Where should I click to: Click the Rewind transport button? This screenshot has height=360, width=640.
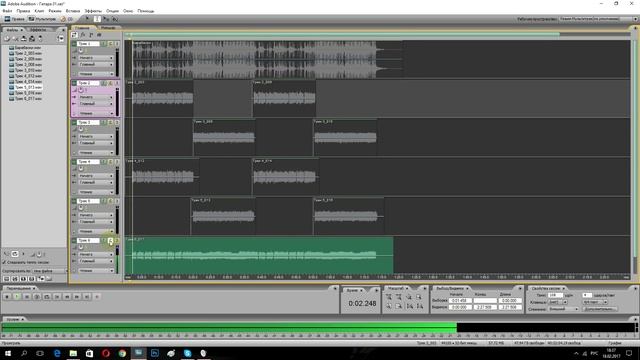pos(67,297)
